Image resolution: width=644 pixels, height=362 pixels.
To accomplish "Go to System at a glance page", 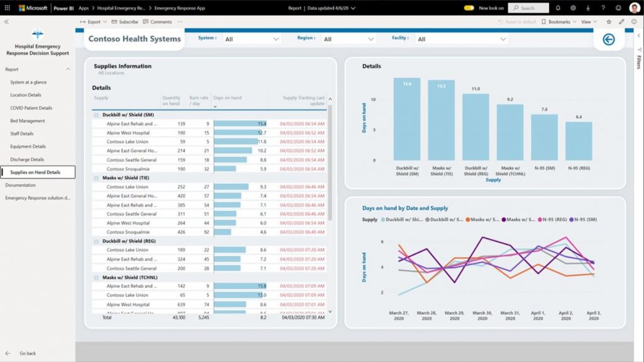I will point(28,82).
